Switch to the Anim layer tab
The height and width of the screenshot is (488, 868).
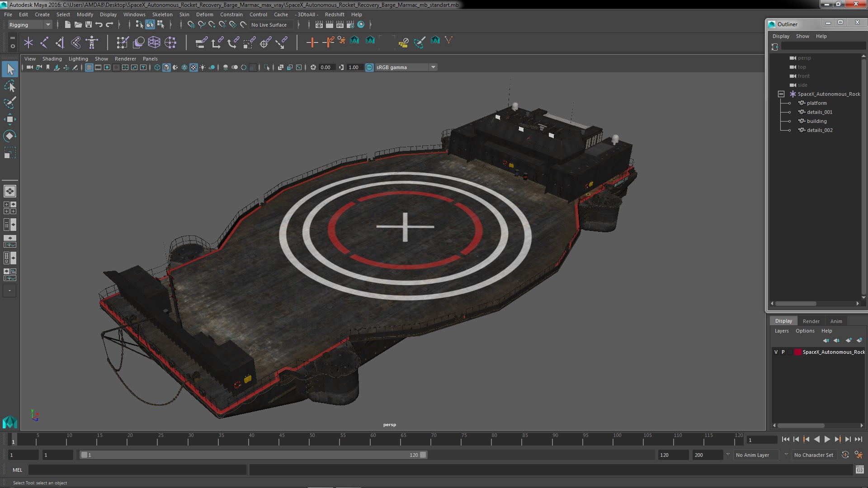tap(836, 321)
